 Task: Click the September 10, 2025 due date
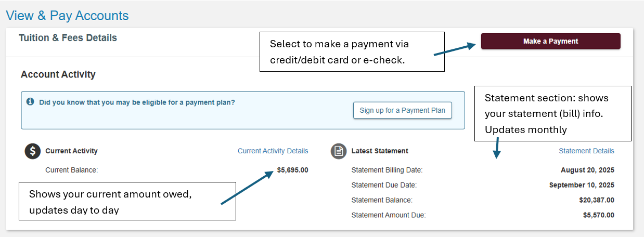tap(582, 185)
